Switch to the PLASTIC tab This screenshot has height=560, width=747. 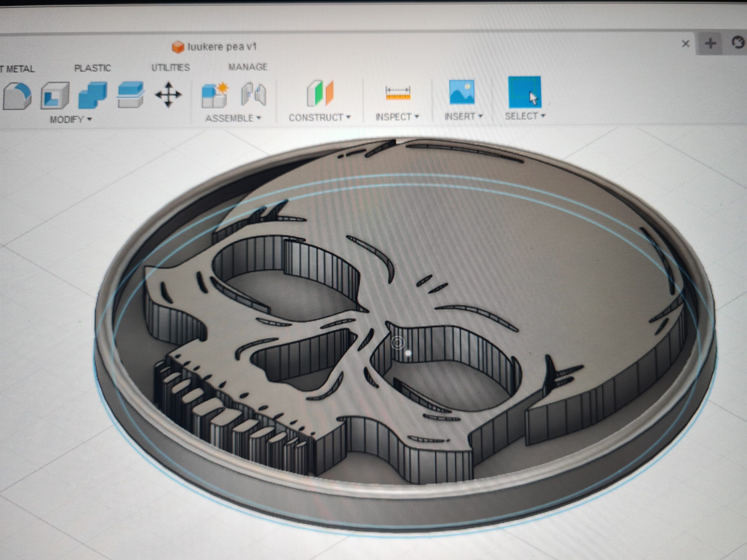click(x=92, y=68)
